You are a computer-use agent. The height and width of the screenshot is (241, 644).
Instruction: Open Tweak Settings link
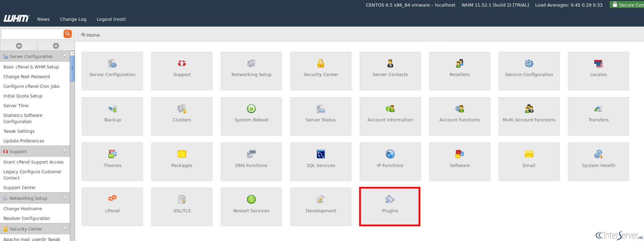(x=19, y=131)
